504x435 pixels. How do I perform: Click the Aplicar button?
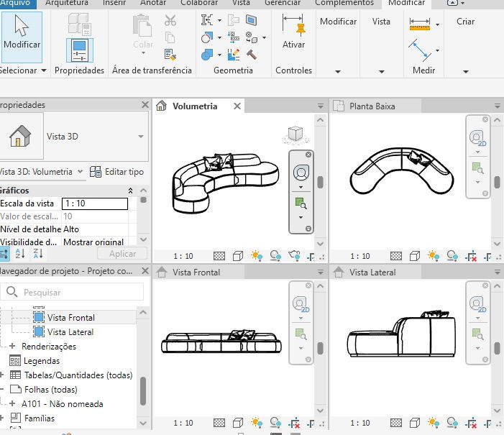pos(122,254)
